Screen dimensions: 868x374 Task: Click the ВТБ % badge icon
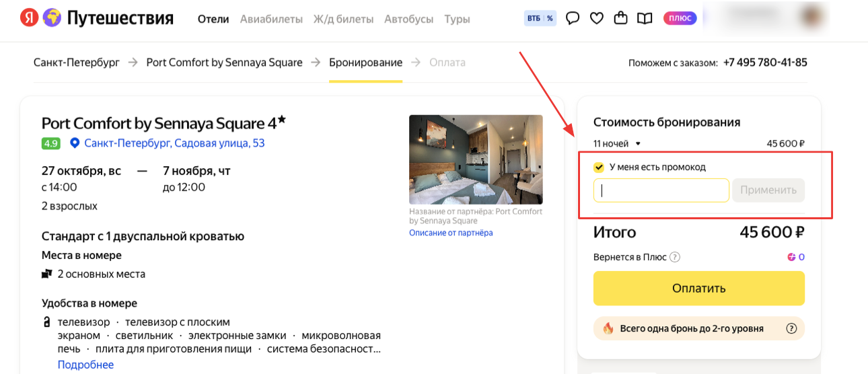coord(540,18)
